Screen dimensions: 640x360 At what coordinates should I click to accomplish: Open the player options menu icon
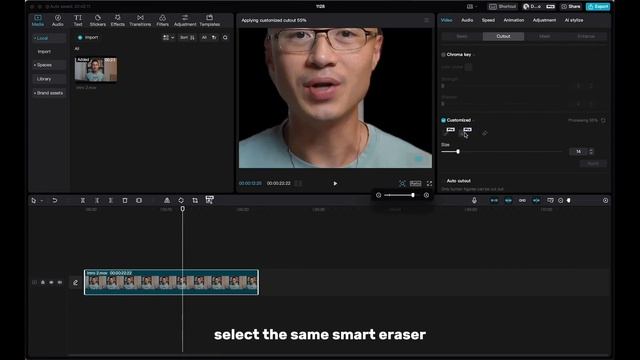(x=427, y=20)
